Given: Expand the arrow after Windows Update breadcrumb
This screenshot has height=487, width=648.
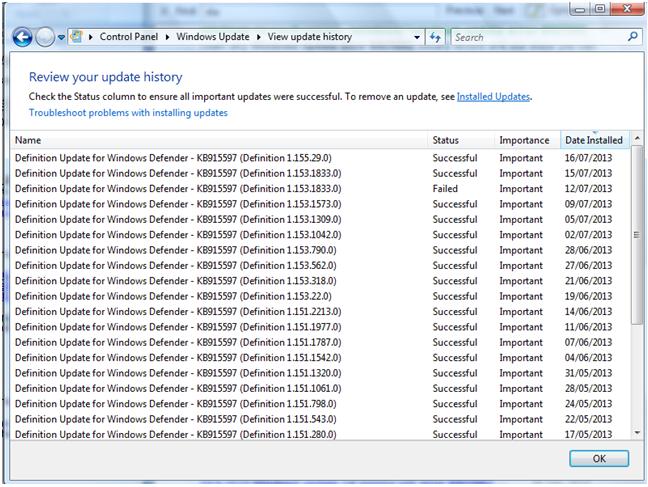Looking at the screenshot, I should tap(259, 37).
